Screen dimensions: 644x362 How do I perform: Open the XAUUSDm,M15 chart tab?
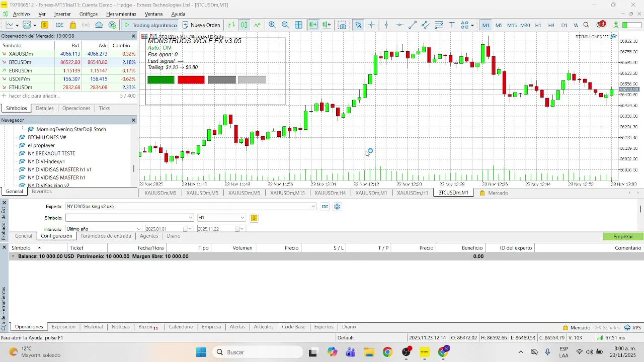pyautogui.click(x=287, y=193)
